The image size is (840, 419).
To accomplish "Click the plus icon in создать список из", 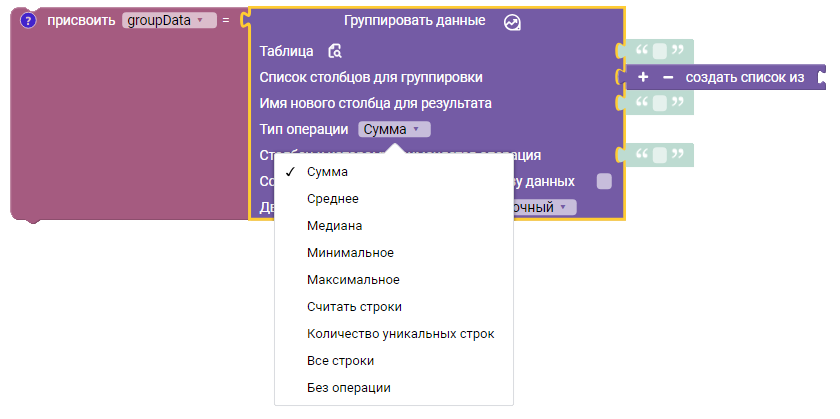I will point(643,77).
